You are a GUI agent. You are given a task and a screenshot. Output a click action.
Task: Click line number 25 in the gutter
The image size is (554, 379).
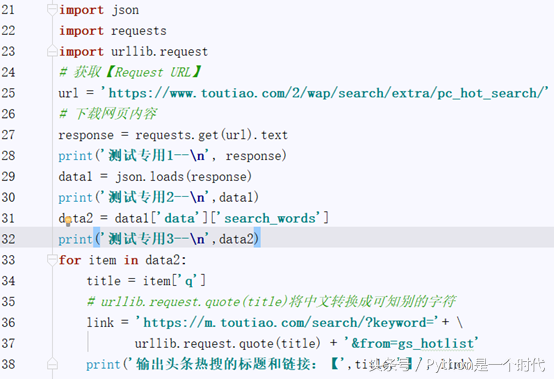click(8, 93)
